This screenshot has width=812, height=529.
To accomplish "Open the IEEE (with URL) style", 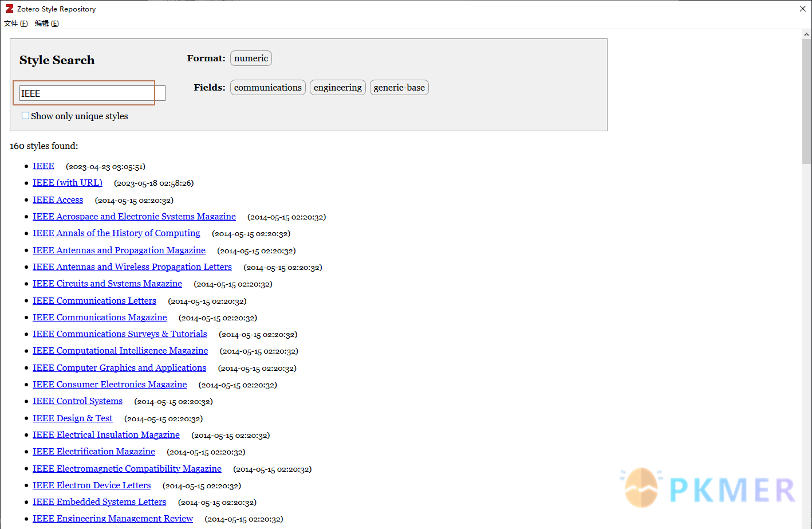I will coord(68,183).
